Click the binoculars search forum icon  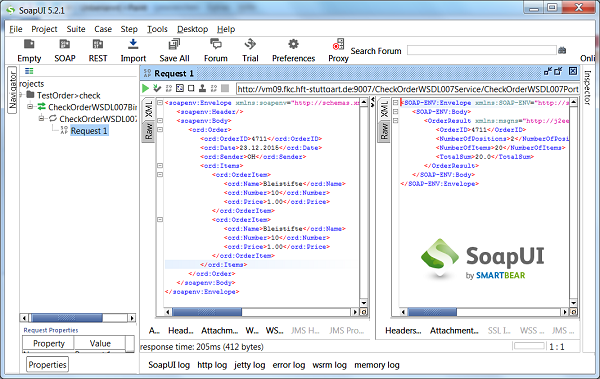tap(562, 50)
